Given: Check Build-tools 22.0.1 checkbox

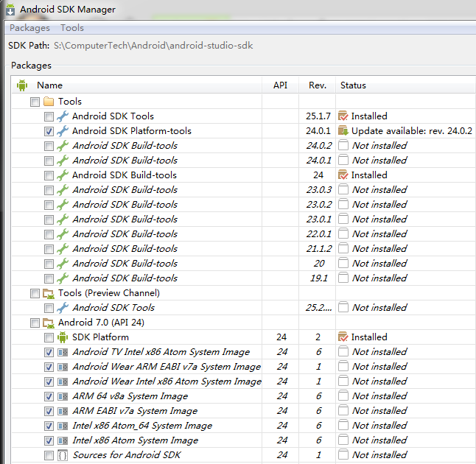Looking at the screenshot, I should click(x=49, y=234).
